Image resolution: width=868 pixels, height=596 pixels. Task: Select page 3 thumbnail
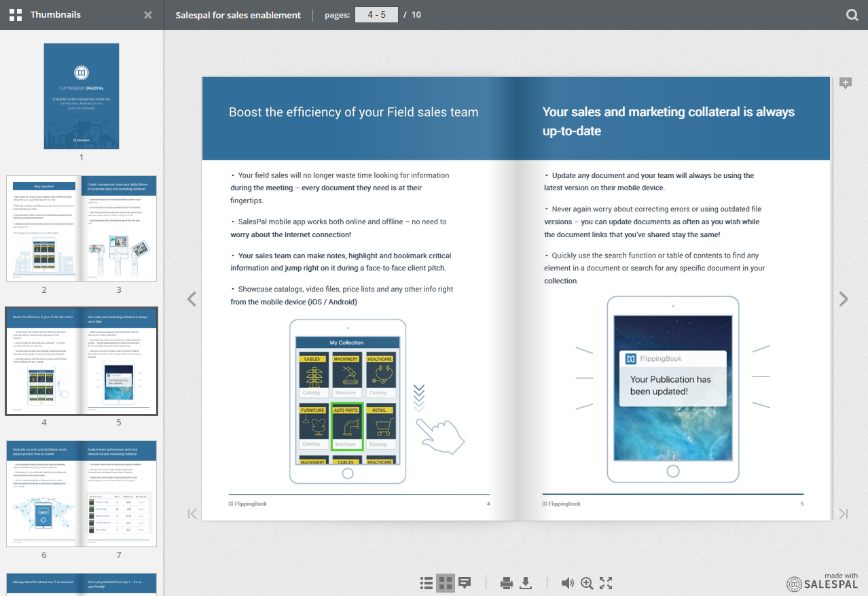click(x=119, y=229)
